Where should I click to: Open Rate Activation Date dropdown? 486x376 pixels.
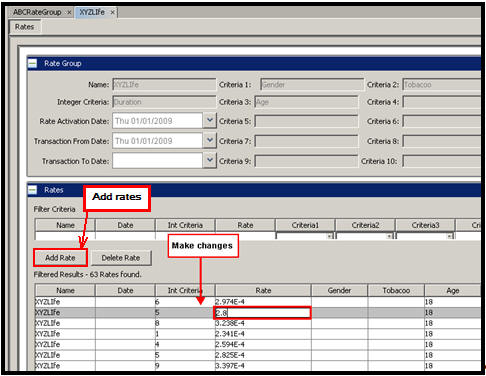(x=210, y=121)
